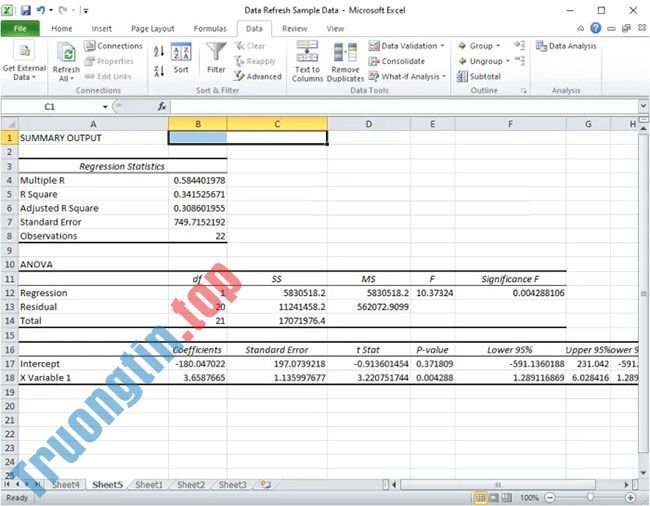Open the Sort dialog
Viewport: 650px width, 506px height.
[x=181, y=58]
